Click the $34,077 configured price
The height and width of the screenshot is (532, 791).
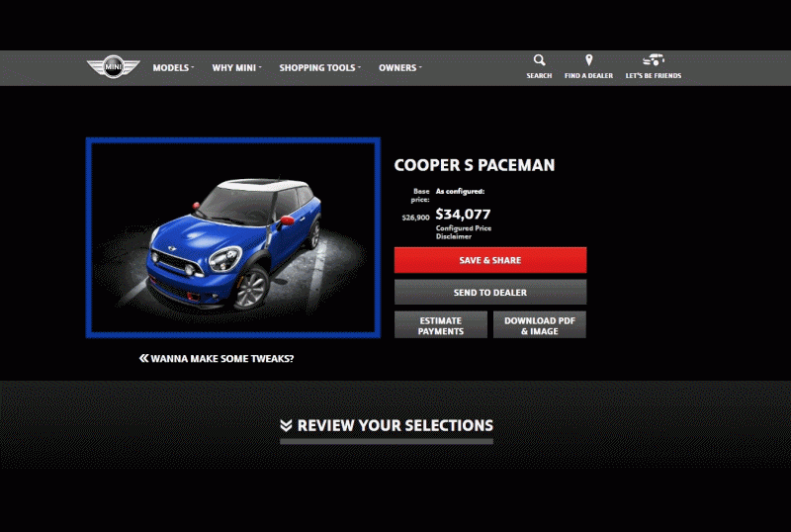[463, 214]
